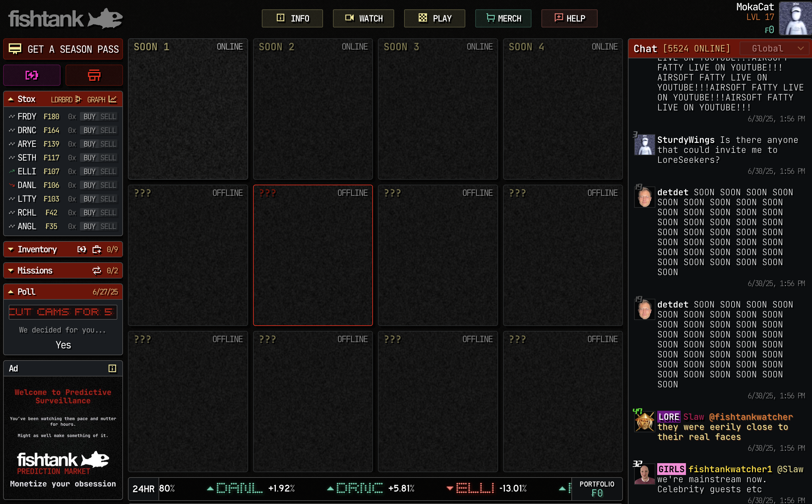The height and width of the screenshot is (504, 812).
Task: Click SETH stock trend icon
Action: tap(12, 158)
